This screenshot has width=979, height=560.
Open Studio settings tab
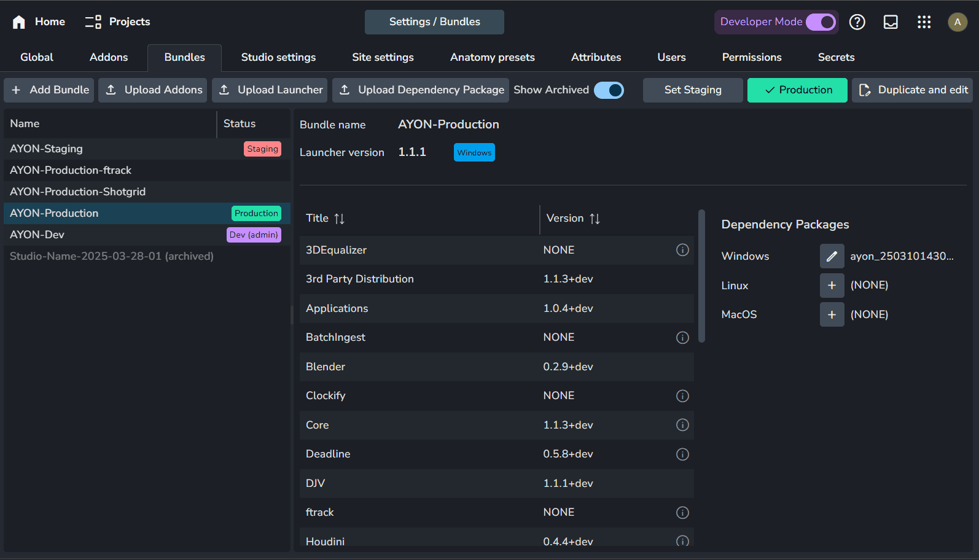click(x=278, y=57)
